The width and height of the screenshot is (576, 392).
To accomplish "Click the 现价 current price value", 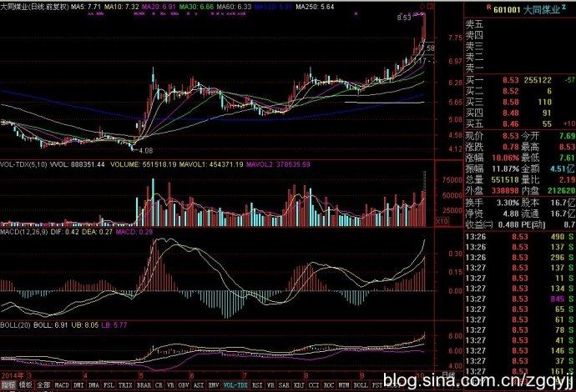I will (511, 136).
